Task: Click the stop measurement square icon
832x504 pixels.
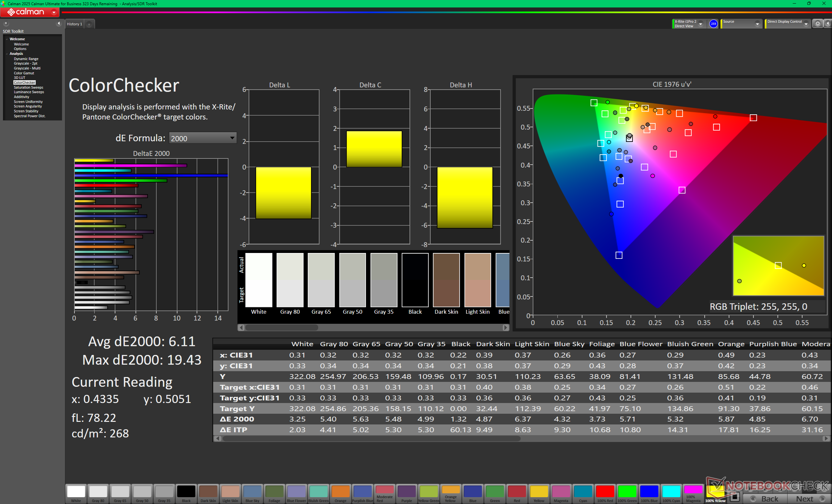Action: pos(734,497)
